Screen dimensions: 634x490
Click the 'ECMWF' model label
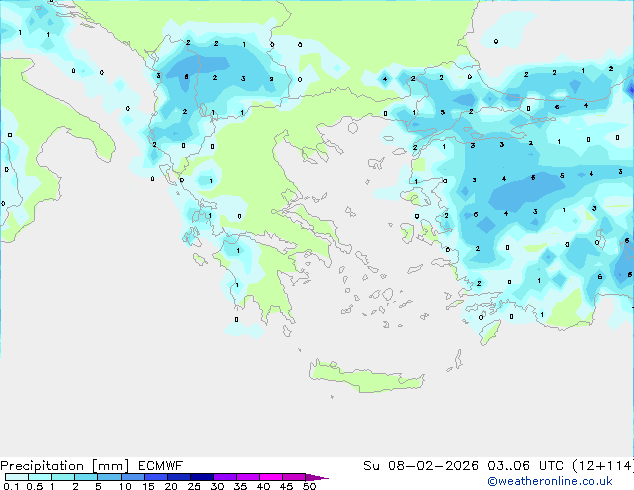161,466
